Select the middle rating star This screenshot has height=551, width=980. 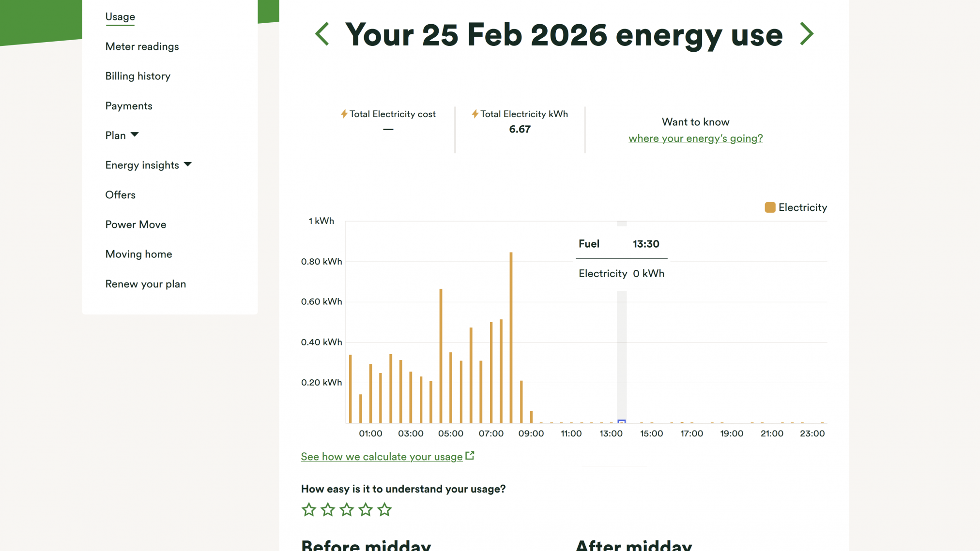tap(346, 509)
